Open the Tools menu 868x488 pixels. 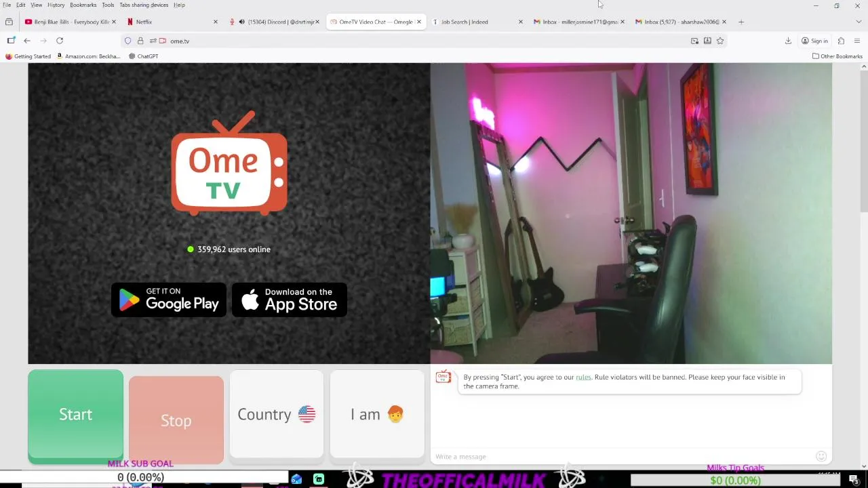[108, 5]
